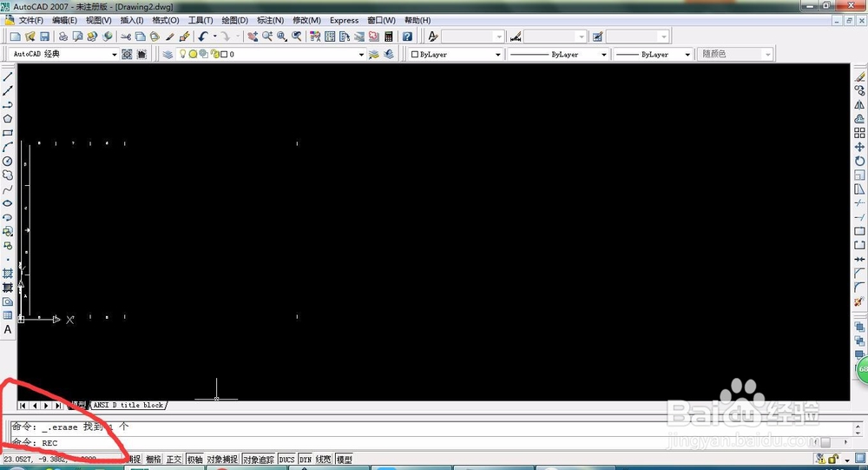Select the Move modify tool
The image size is (868, 470).
pyautogui.click(x=859, y=147)
